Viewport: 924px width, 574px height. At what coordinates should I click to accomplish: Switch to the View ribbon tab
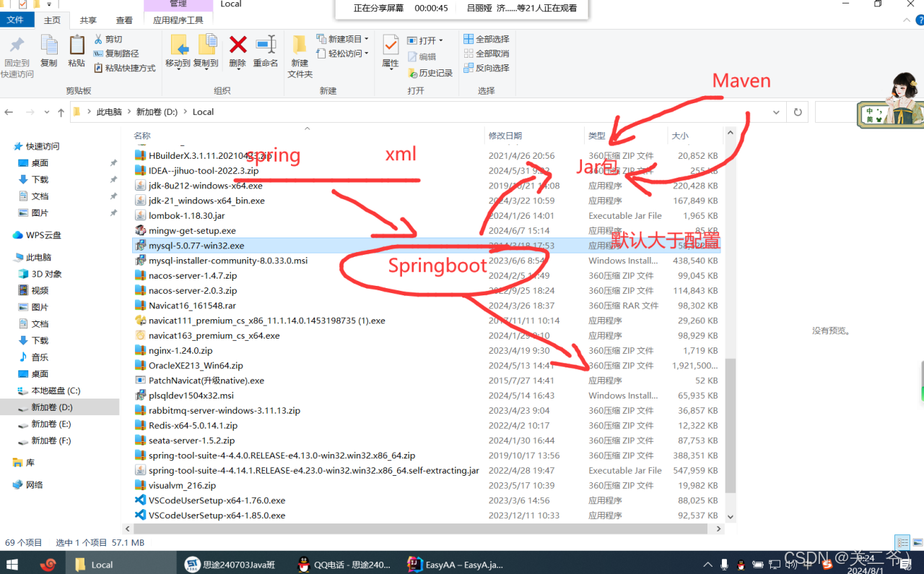click(x=124, y=20)
